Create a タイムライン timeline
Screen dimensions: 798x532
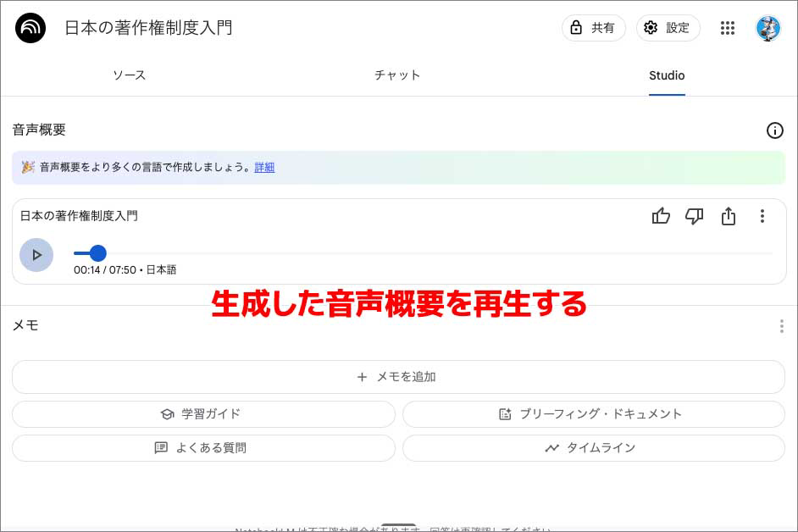[x=593, y=448]
